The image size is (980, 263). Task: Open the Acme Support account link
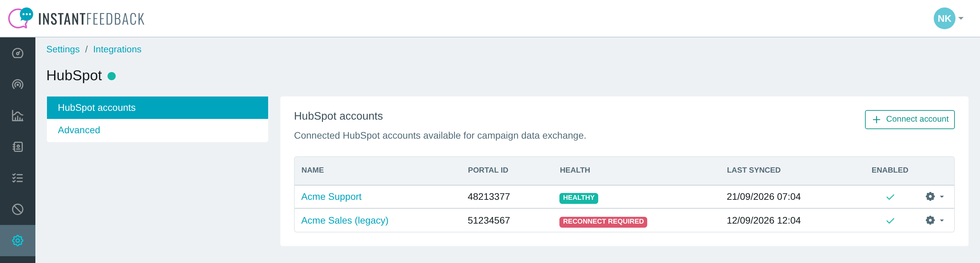point(331,196)
